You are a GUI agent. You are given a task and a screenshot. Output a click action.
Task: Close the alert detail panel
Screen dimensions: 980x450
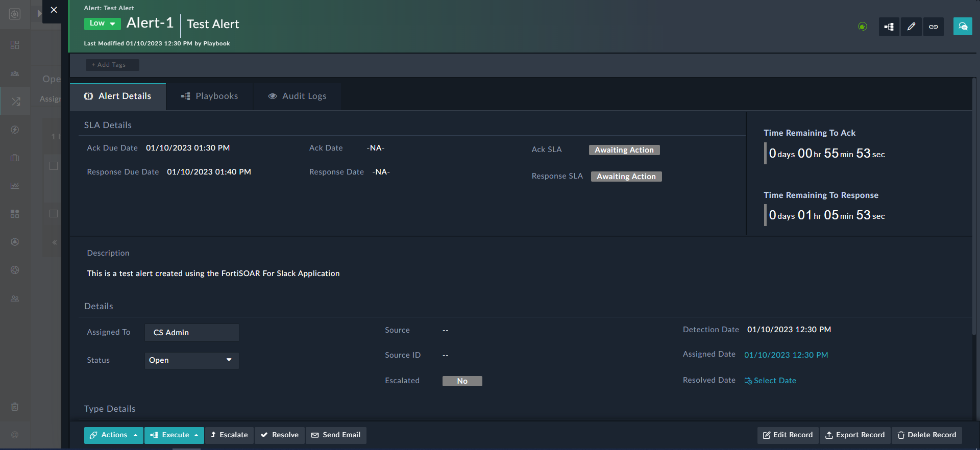click(x=54, y=10)
